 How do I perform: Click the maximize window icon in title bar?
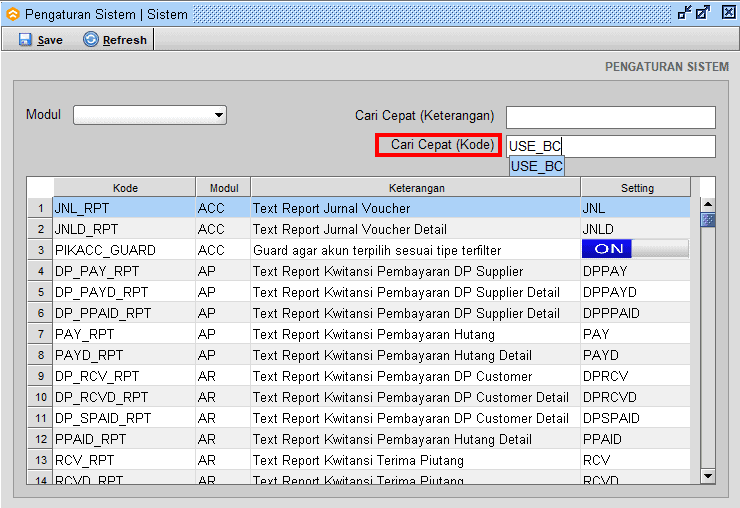703,13
